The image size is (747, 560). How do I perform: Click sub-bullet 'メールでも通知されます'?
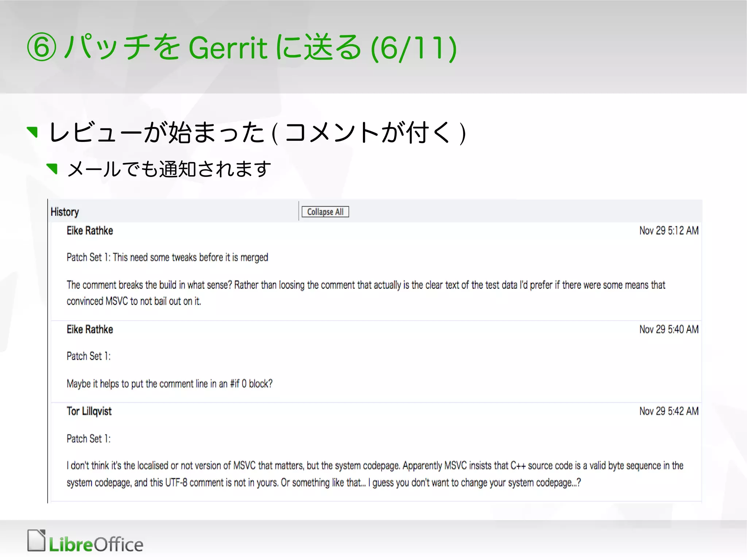point(170,169)
